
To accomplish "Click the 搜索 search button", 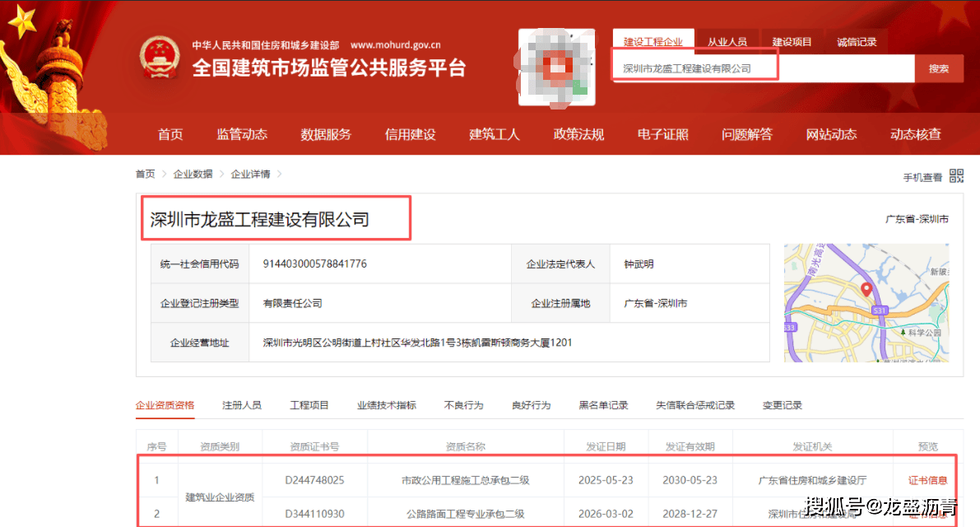I will pyautogui.click(x=939, y=68).
